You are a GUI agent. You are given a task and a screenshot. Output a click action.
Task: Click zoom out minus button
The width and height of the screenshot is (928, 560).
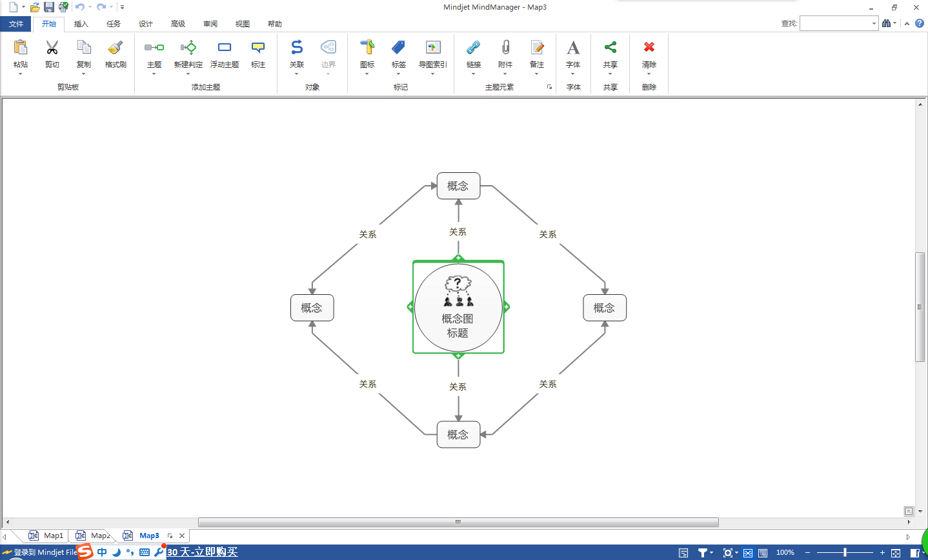[807, 553]
